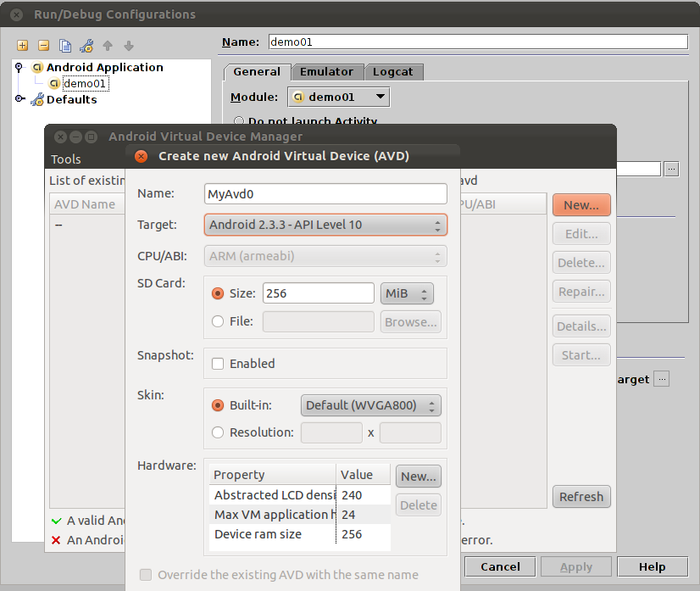Screen dimensions: 700x591
Task: Enable the Snapshot checkbox
Action: click(x=218, y=364)
